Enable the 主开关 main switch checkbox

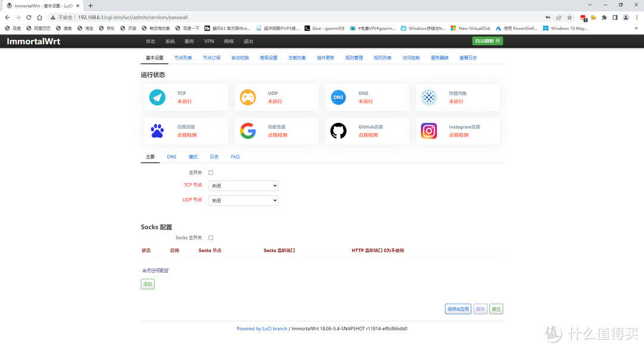211,172
